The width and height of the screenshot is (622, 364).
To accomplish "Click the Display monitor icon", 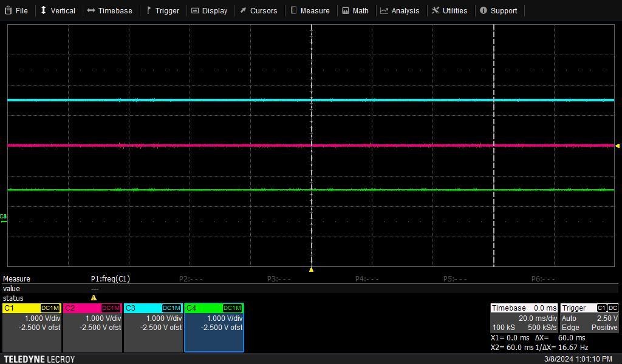I will (x=195, y=11).
